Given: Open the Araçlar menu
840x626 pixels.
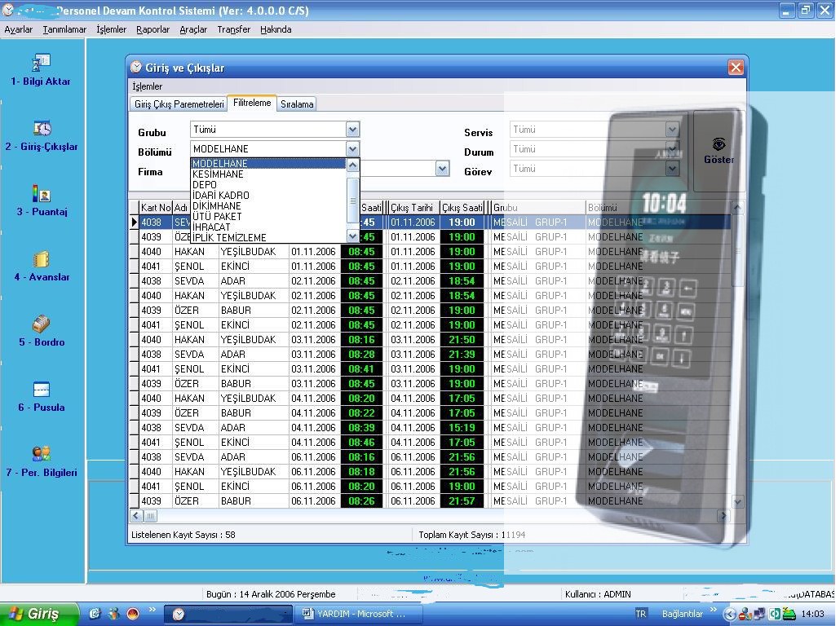Looking at the screenshot, I should pyautogui.click(x=193, y=29).
